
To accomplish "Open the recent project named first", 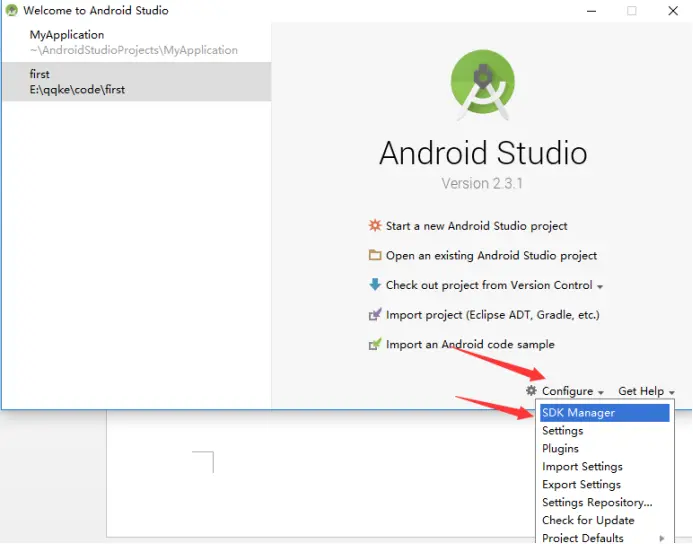I will tap(137, 82).
